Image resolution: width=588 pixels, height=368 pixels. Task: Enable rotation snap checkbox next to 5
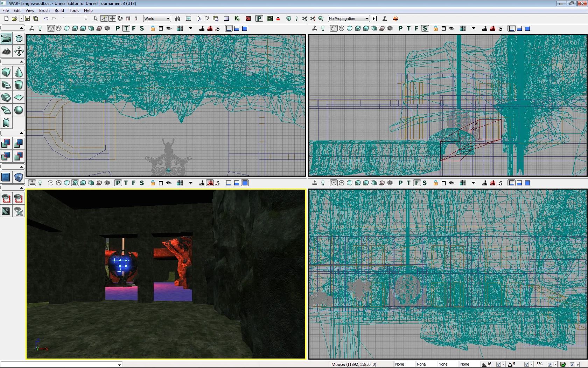click(526, 364)
